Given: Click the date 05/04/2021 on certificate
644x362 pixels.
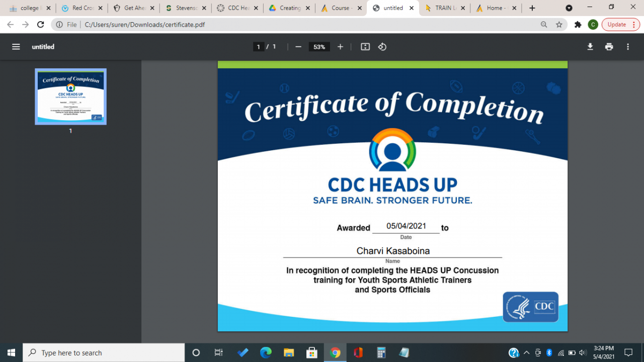Looking at the screenshot, I should (x=406, y=226).
